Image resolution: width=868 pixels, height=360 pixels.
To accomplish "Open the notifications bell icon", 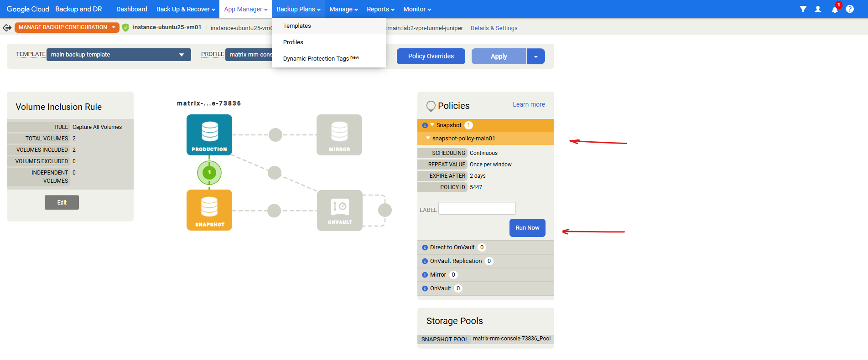I will pos(835,10).
